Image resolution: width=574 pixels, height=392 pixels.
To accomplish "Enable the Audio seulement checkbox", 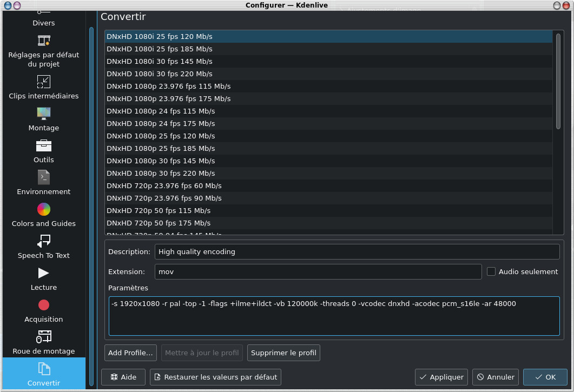I will click(x=491, y=271).
